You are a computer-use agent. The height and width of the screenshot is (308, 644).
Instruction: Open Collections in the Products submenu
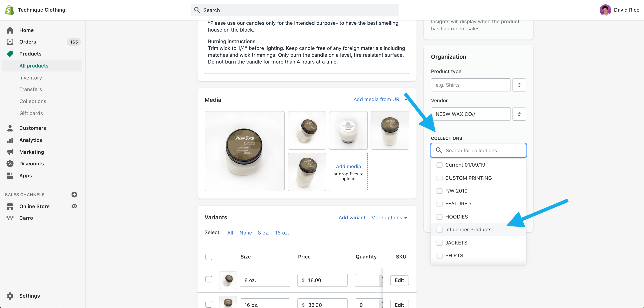tap(33, 101)
